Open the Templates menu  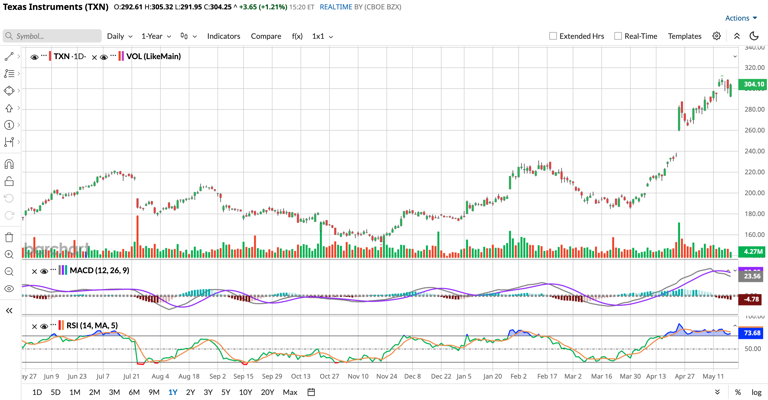(x=685, y=36)
